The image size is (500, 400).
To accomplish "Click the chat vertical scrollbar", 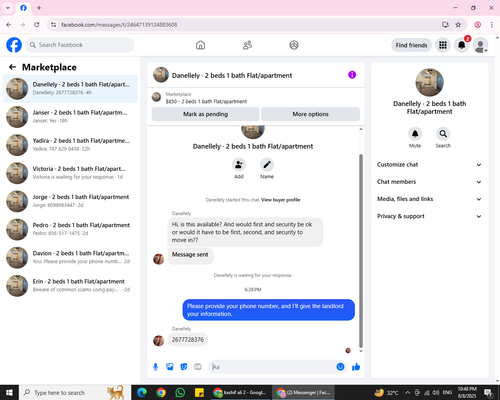I will tap(361, 251).
